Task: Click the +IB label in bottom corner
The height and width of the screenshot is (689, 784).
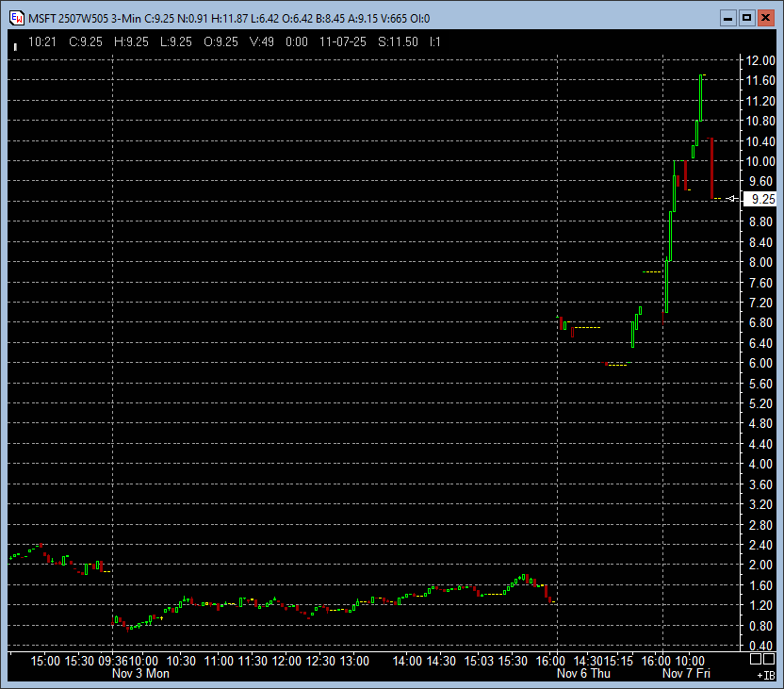Action: [x=765, y=675]
